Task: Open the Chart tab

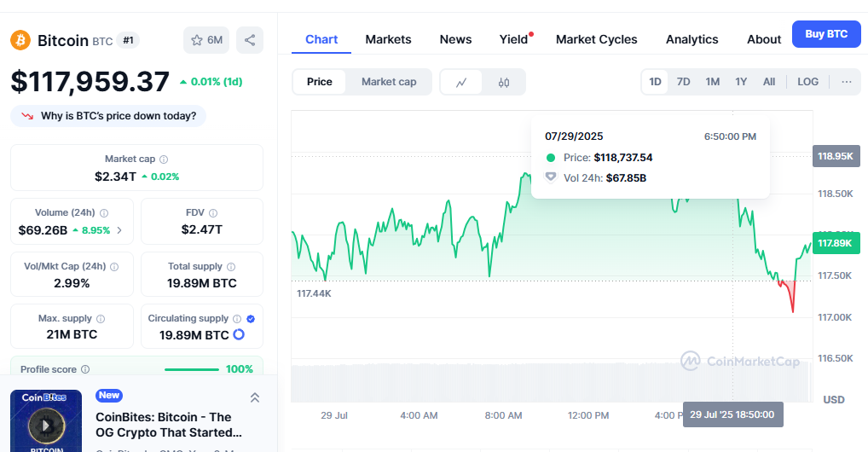Action: pos(321,39)
